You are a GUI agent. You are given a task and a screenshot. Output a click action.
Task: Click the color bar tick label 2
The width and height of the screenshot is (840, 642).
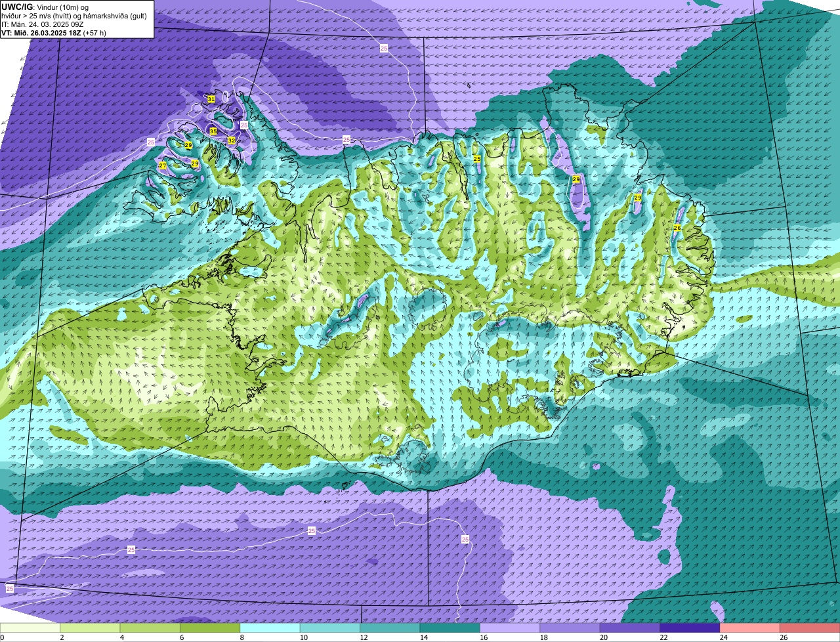(61, 637)
